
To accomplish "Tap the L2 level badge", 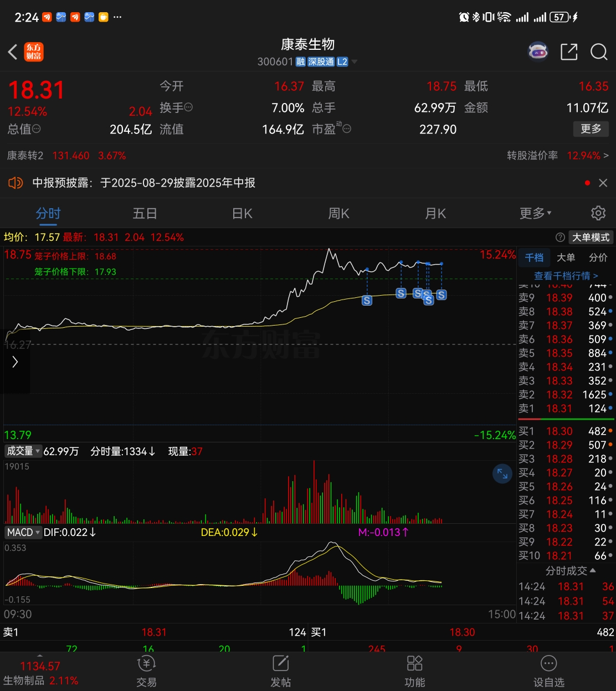I will click(x=342, y=62).
